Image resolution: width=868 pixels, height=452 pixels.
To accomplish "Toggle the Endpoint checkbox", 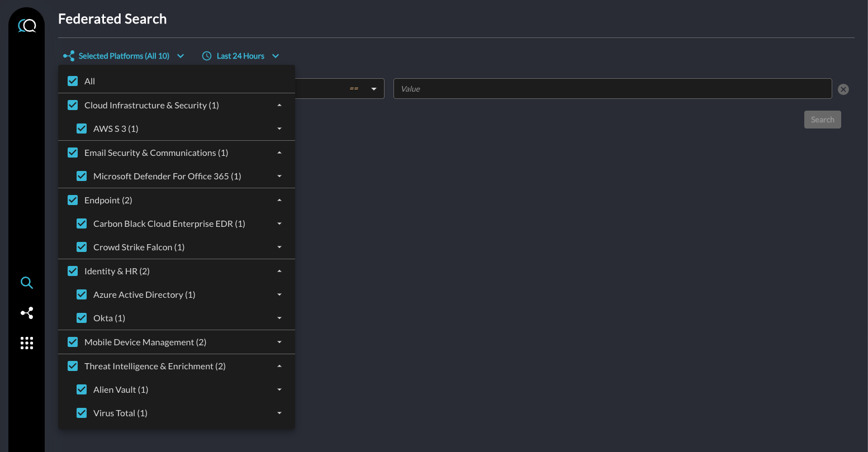I will (x=73, y=200).
